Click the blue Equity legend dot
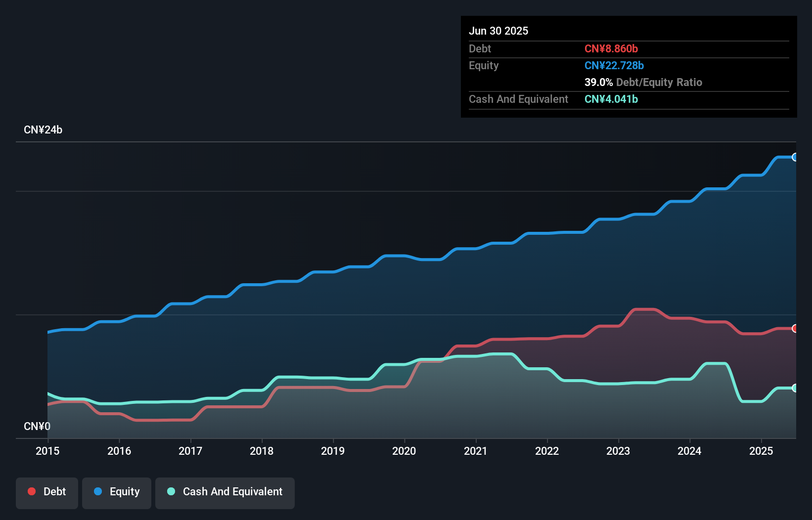Viewport: 812px width, 520px height. (98, 491)
